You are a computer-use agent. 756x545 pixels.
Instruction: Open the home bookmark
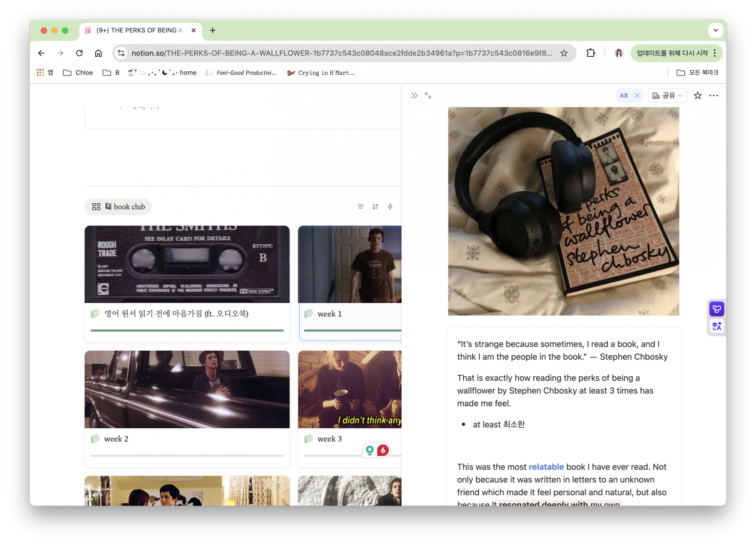(162, 73)
